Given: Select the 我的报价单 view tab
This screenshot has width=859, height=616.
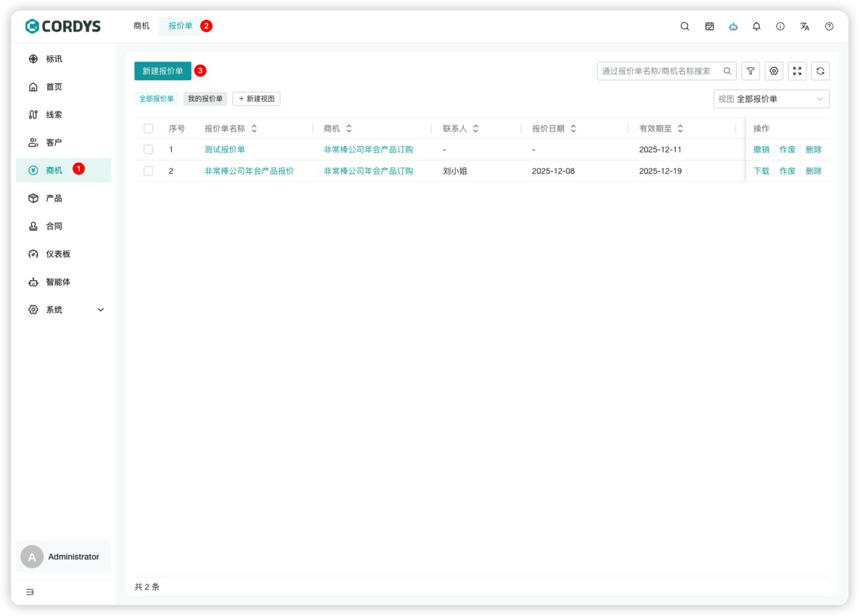Looking at the screenshot, I should [x=205, y=99].
